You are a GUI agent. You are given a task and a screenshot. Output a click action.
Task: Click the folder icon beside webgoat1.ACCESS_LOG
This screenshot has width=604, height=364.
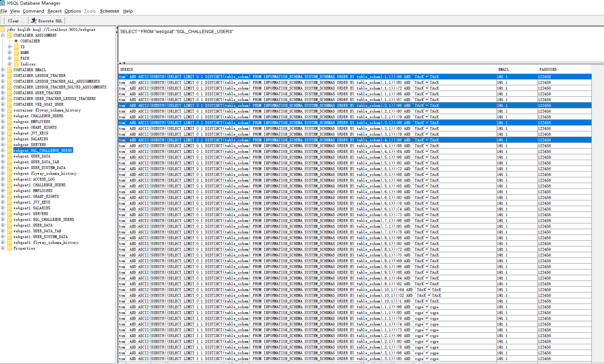pyautogui.click(x=9, y=179)
